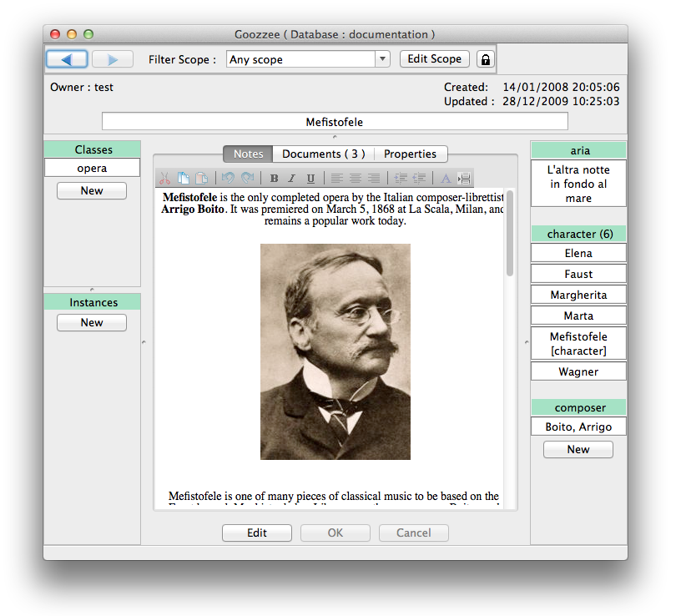Image resolution: width=676 pixels, height=616 pixels.
Task: Select the Faust character item
Action: (578, 274)
